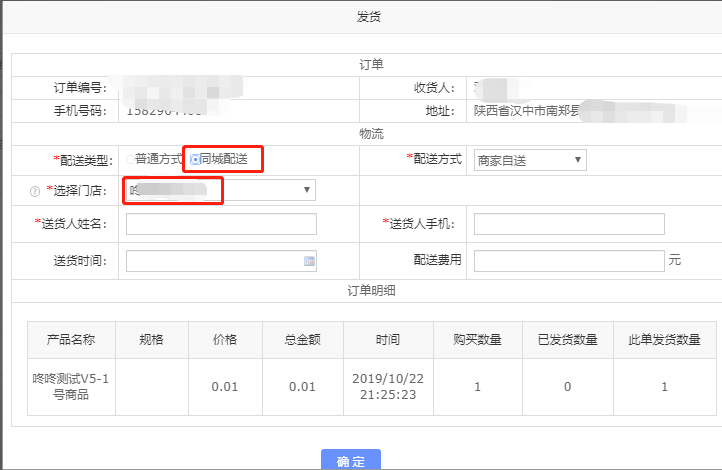The height and width of the screenshot is (470, 722).
Task: Click the 总金额 column header
Action: [x=303, y=340]
